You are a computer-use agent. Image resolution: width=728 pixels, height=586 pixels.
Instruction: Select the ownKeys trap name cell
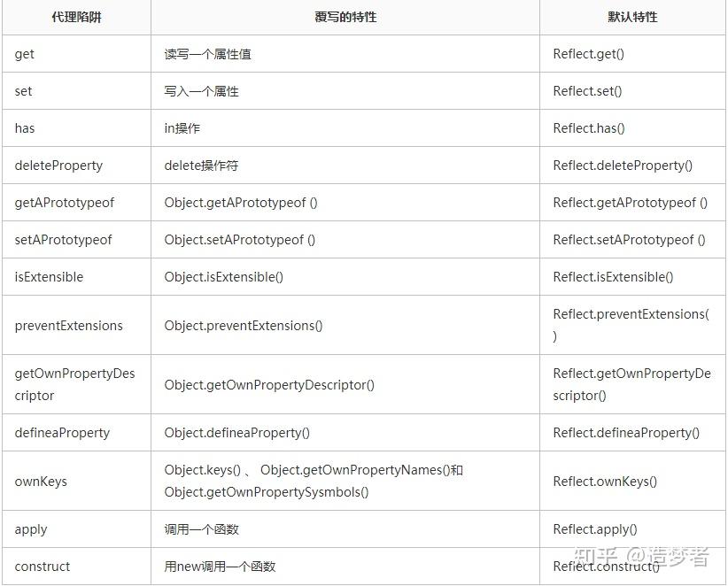(41, 482)
